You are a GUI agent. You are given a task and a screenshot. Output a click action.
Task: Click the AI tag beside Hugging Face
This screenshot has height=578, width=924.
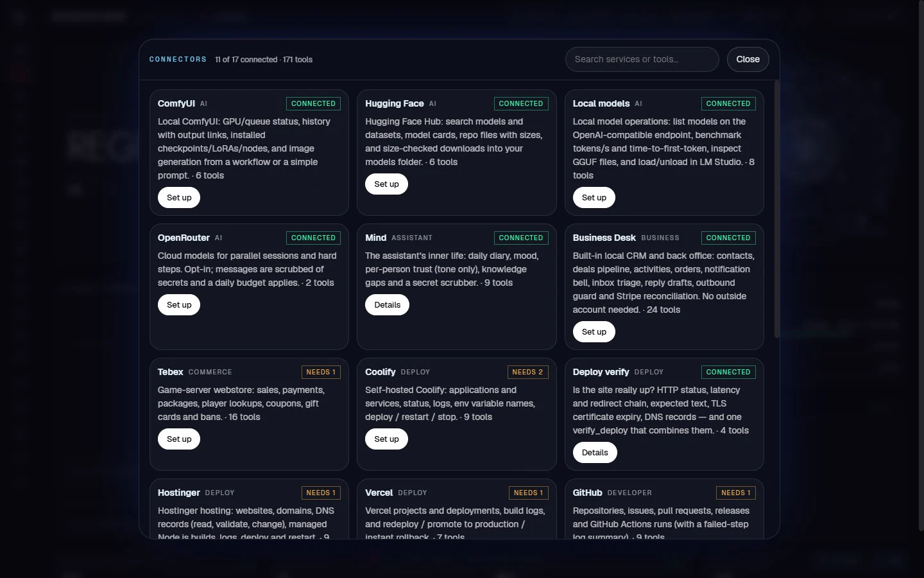pyautogui.click(x=432, y=104)
